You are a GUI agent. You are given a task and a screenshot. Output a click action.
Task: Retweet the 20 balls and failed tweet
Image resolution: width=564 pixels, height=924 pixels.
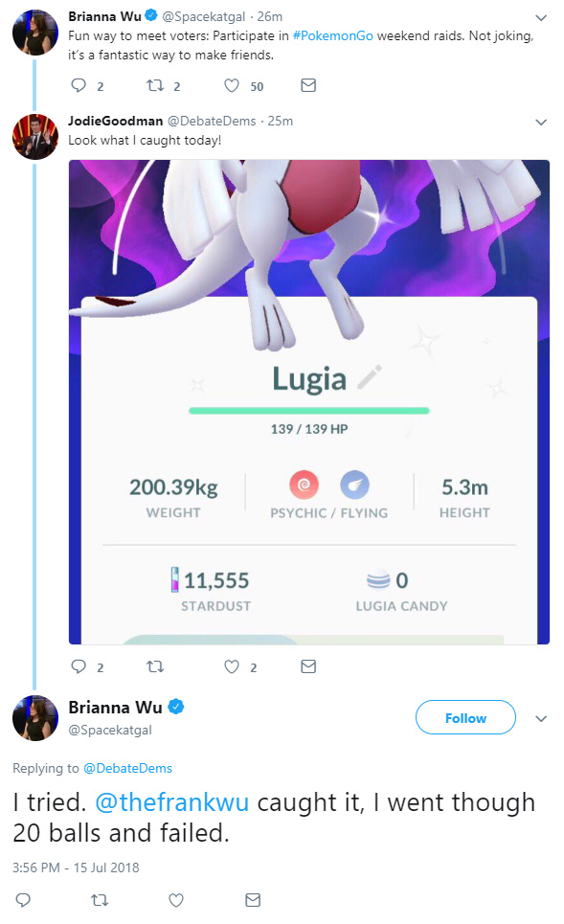pos(100,900)
